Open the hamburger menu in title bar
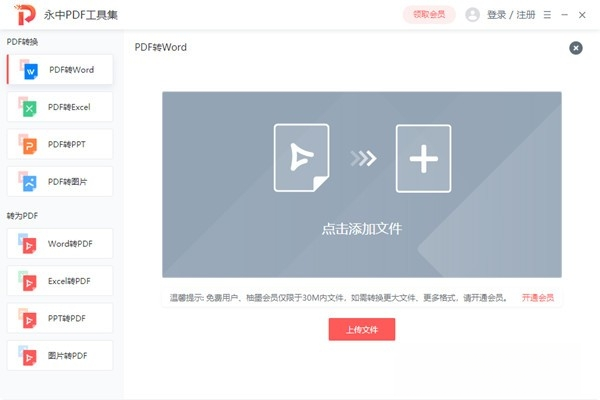Screen dimensions: 600x400 547,15
